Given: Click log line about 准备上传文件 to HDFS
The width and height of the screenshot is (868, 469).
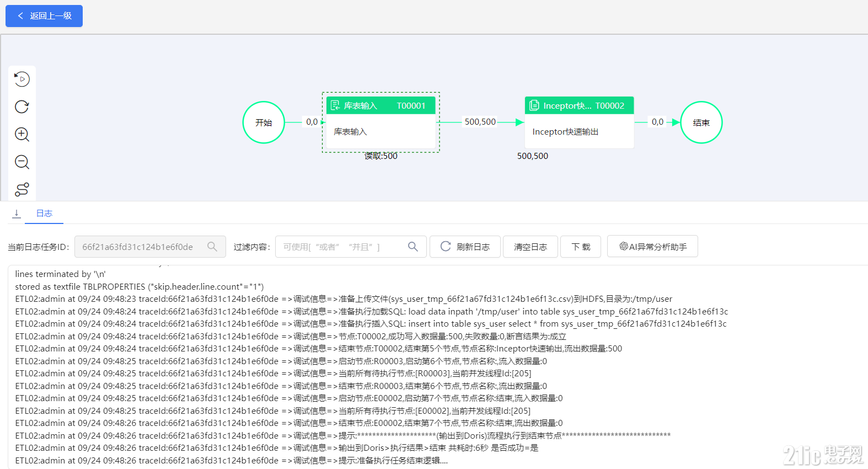Looking at the screenshot, I should click(344, 299).
